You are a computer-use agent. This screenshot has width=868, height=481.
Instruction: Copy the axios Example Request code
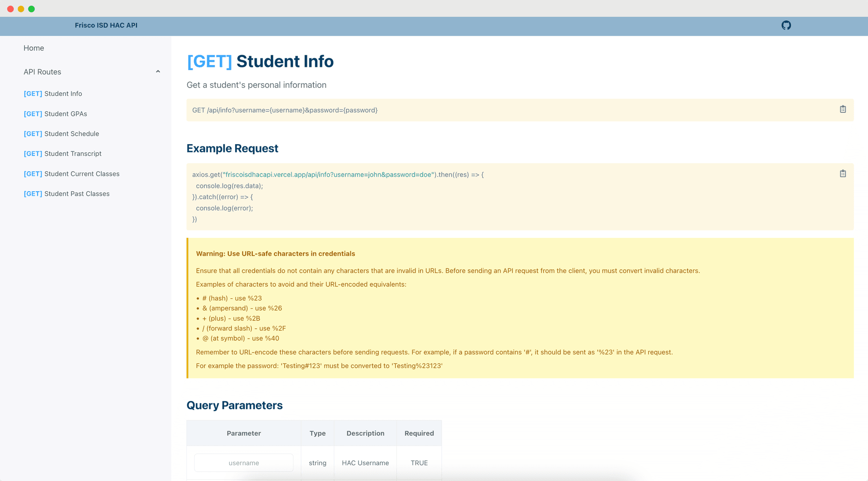tap(843, 173)
